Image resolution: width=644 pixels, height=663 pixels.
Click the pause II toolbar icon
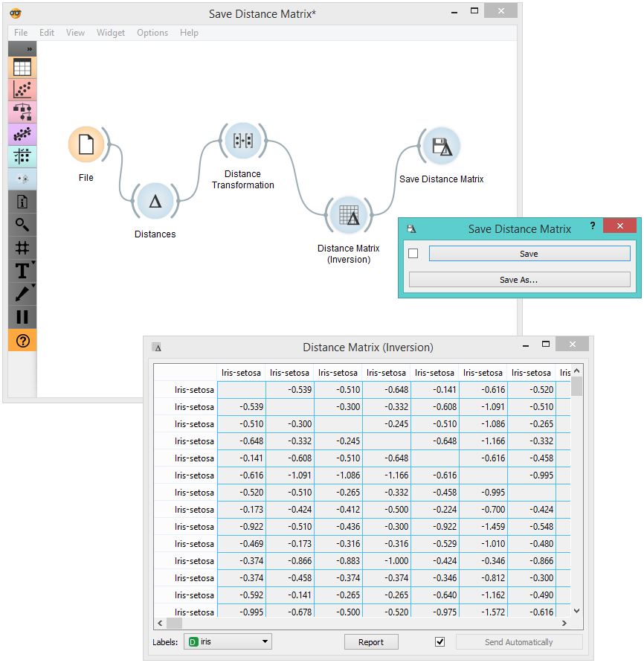click(22, 317)
